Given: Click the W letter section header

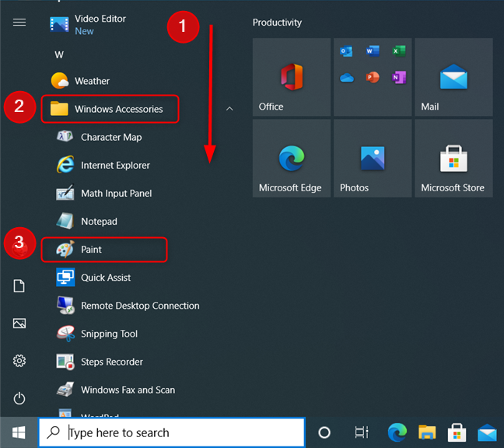Looking at the screenshot, I should tap(59, 55).
